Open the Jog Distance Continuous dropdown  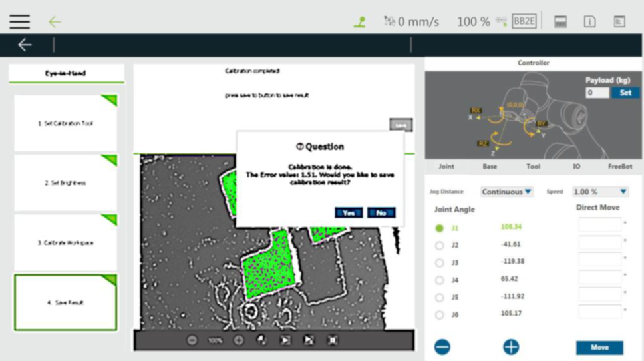tap(507, 192)
